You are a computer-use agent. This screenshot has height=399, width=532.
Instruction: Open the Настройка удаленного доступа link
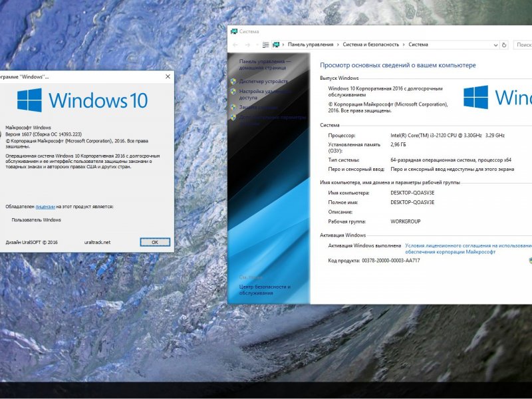click(265, 94)
